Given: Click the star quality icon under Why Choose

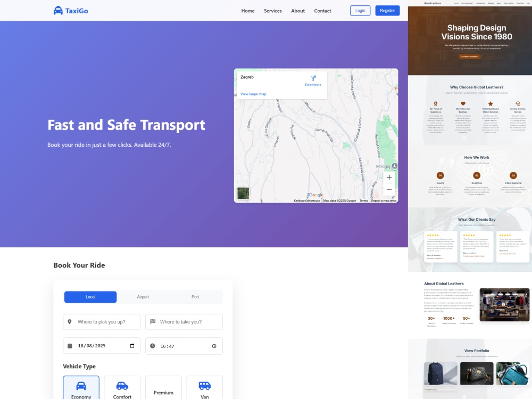Looking at the screenshot, I should pyautogui.click(x=491, y=104).
